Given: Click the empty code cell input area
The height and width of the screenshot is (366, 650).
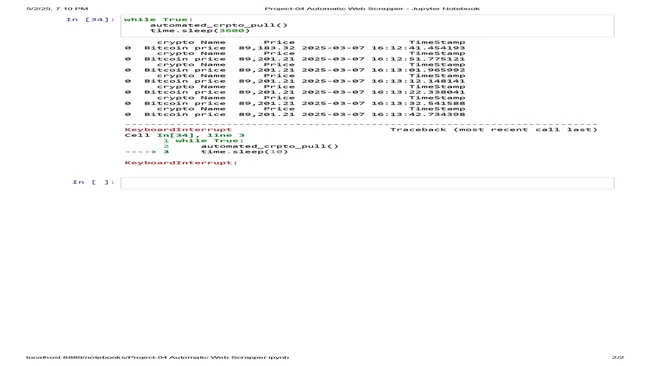Looking at the screenshot, I should point(367,183).
